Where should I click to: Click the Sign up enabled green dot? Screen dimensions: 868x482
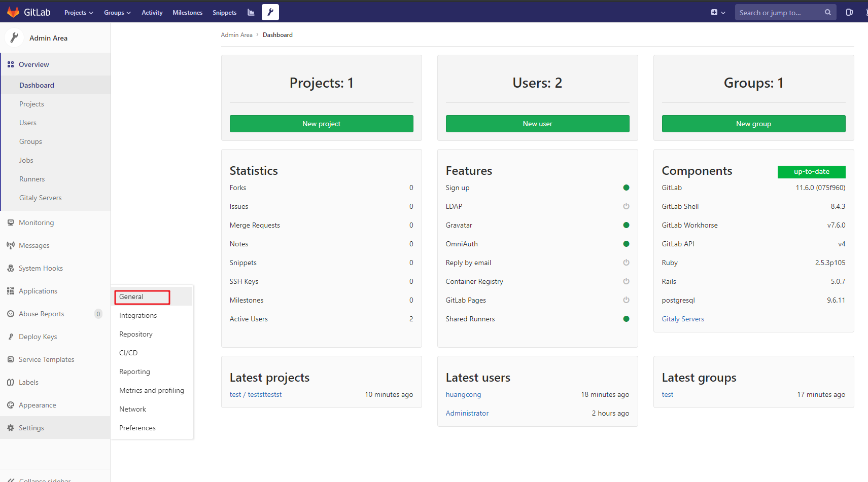tap(626, 188)
